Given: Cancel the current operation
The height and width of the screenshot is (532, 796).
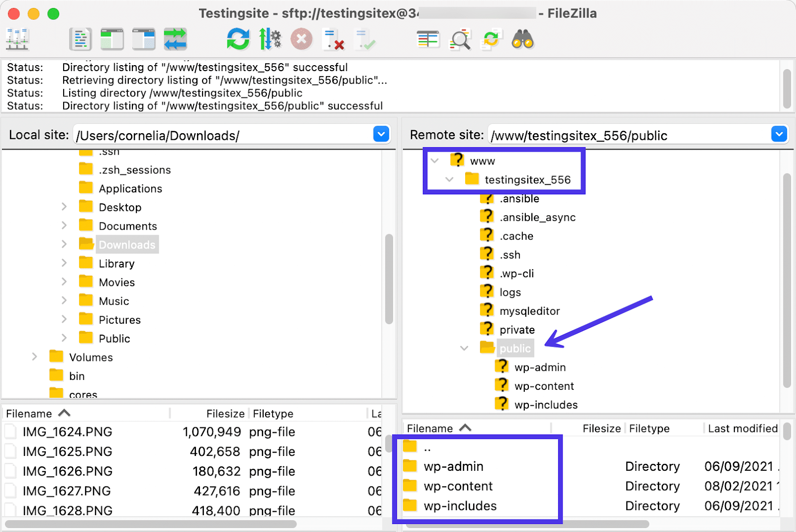Looking at the screenshot, I should tap(301, 39).
